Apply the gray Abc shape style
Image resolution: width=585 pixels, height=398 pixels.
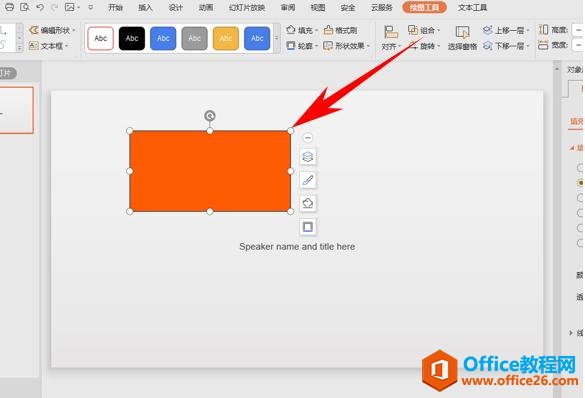click(194, 38)
